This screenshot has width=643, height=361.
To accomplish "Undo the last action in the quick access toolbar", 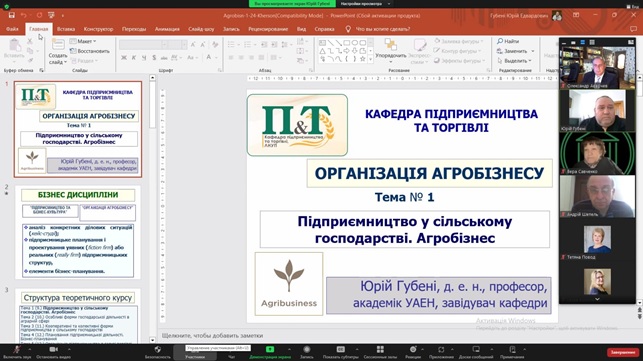I will coord(24,15).
